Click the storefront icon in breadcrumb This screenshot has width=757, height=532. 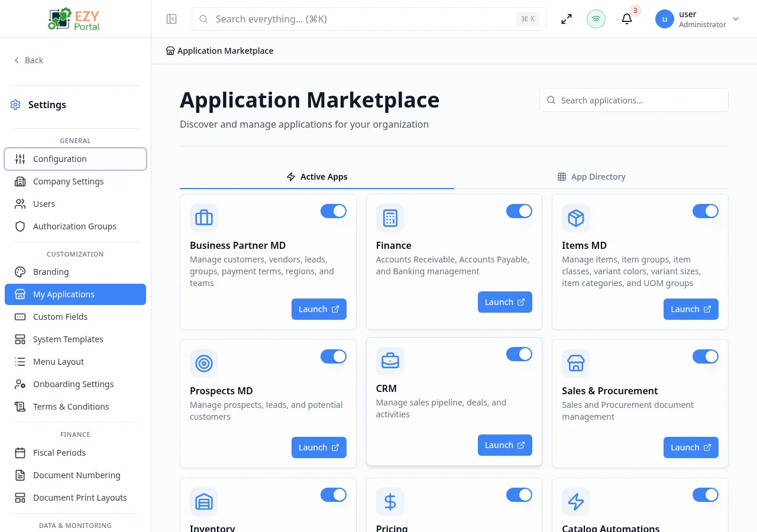(170, 51)
